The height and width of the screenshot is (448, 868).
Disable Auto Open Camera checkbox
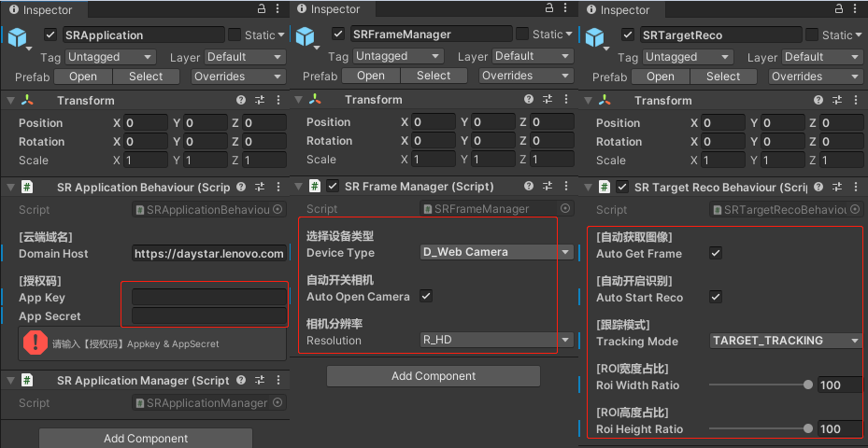point(426,296)
